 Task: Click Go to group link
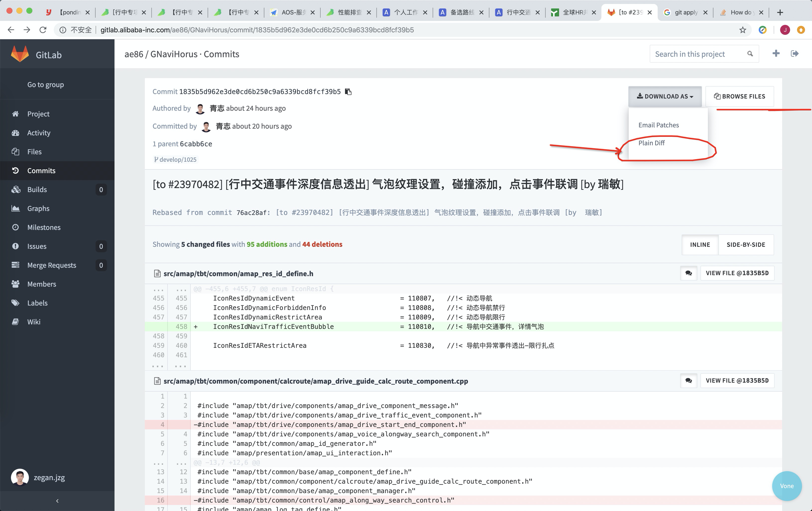pos(46,85)
